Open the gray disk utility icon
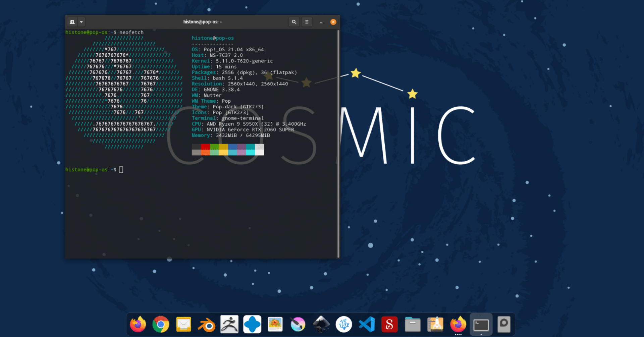Screen dimensions: 644x337 504,324
